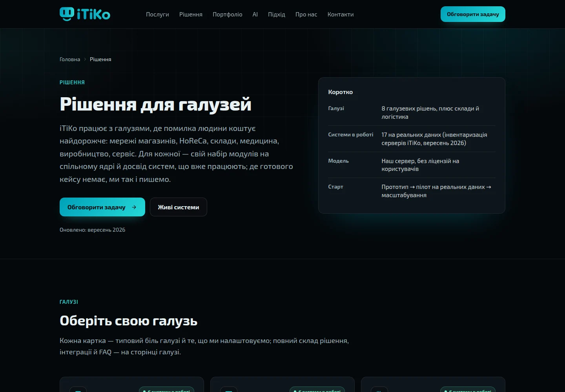Click the hero paragraph starting 'iTiKo працює з галузями'

tap(177, 154)
